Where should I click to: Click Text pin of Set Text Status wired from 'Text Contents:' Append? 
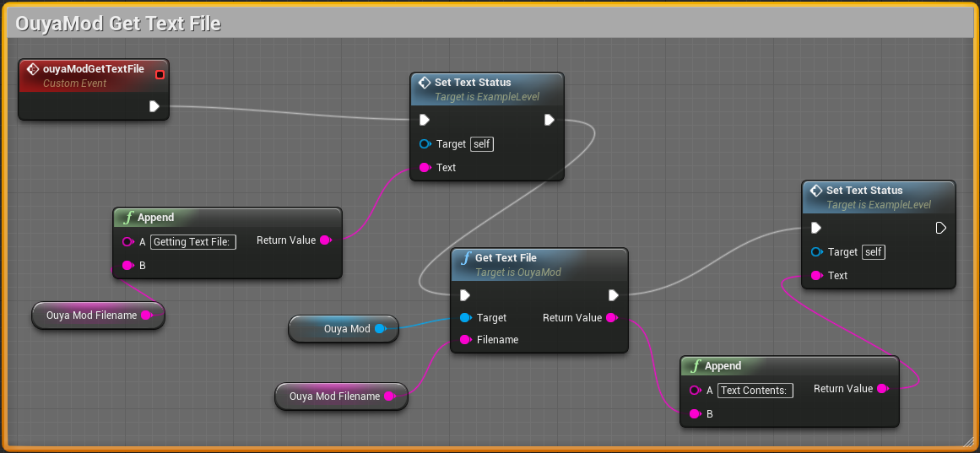coord(817,276)
